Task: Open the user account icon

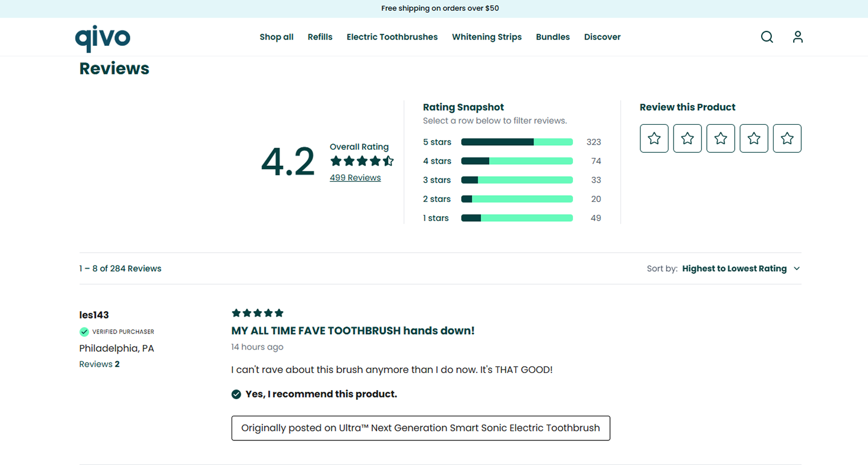Action: 798,37
